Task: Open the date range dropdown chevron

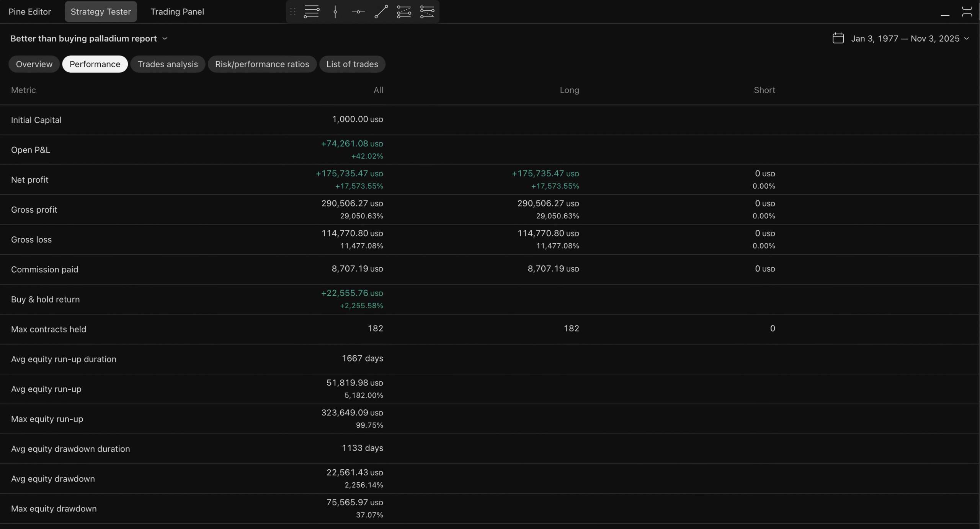Action: tap(967, 39)
